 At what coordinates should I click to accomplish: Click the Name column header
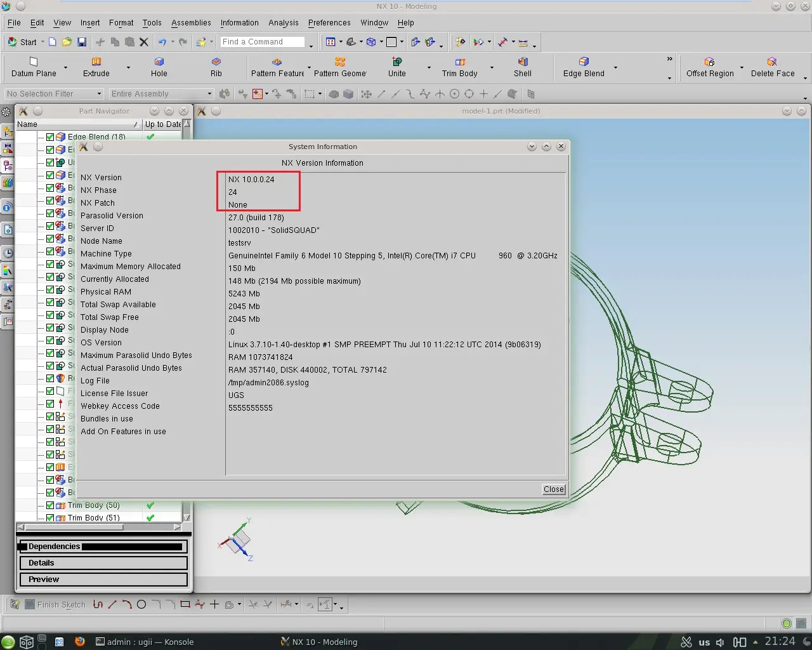[78, 124]
